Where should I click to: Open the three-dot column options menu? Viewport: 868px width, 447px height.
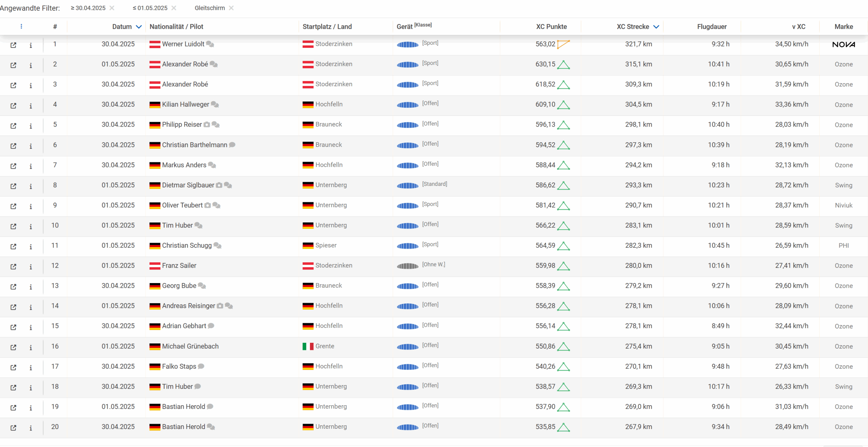point(21,26)
